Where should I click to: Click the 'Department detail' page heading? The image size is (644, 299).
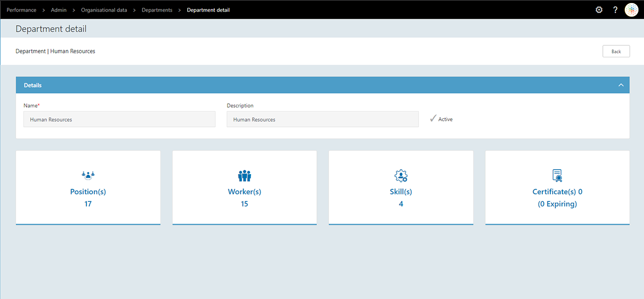[x=51, y=29]
